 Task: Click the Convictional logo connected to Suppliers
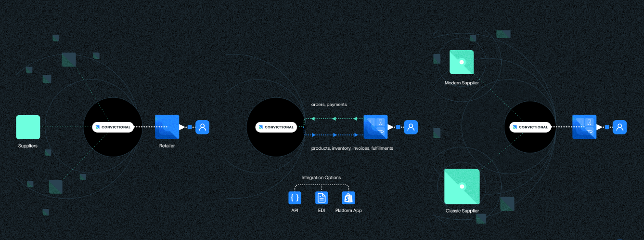click(113, 127)
